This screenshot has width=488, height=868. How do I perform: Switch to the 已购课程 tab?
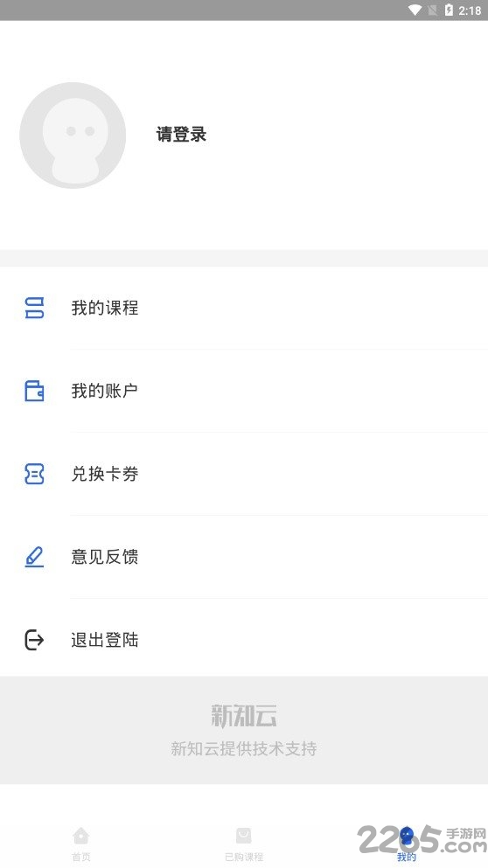pos(244,843)
